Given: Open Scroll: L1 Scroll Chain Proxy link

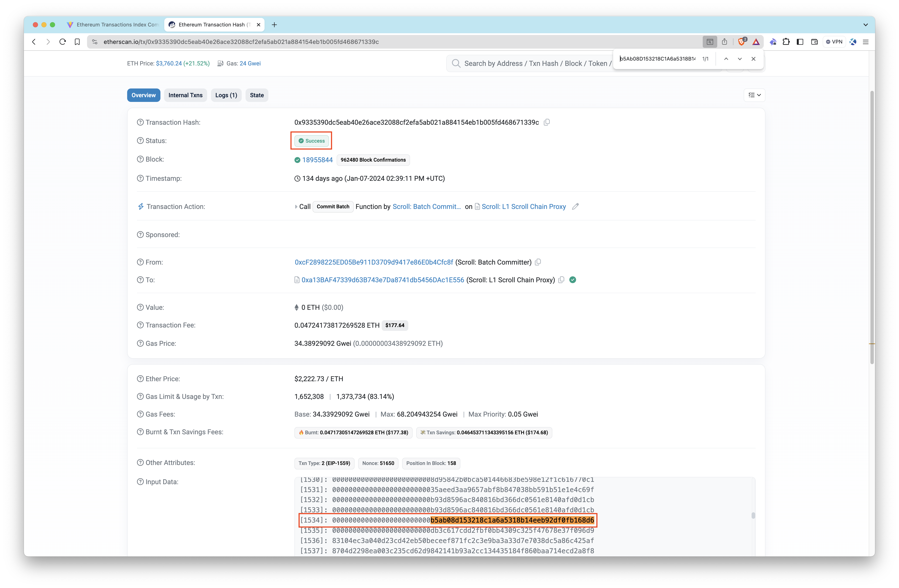Looking at the screenshot, I should pos(524,206).
